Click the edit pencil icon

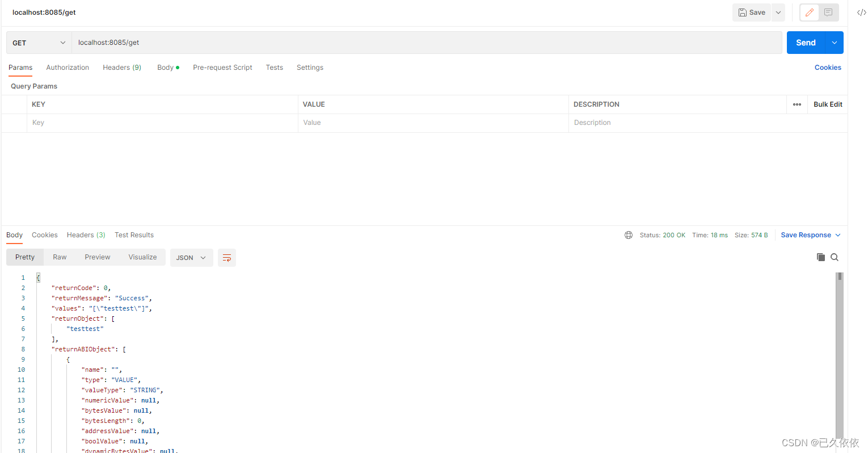pyautogui.click(x=810, y=12)
